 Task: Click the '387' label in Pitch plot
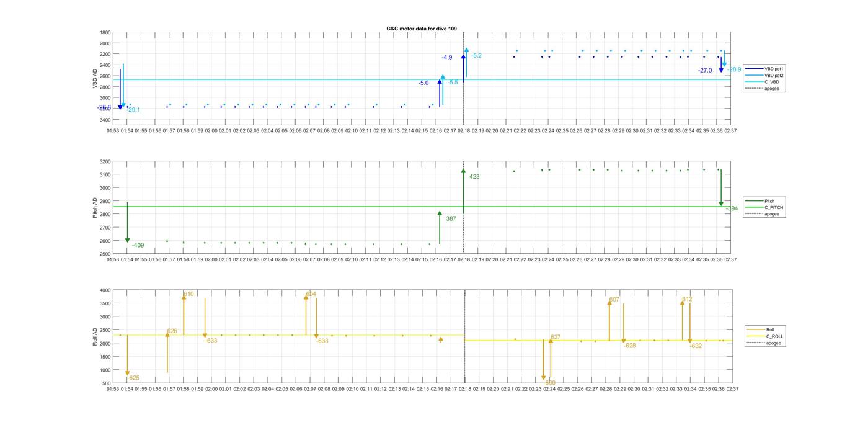pos(451,218)
